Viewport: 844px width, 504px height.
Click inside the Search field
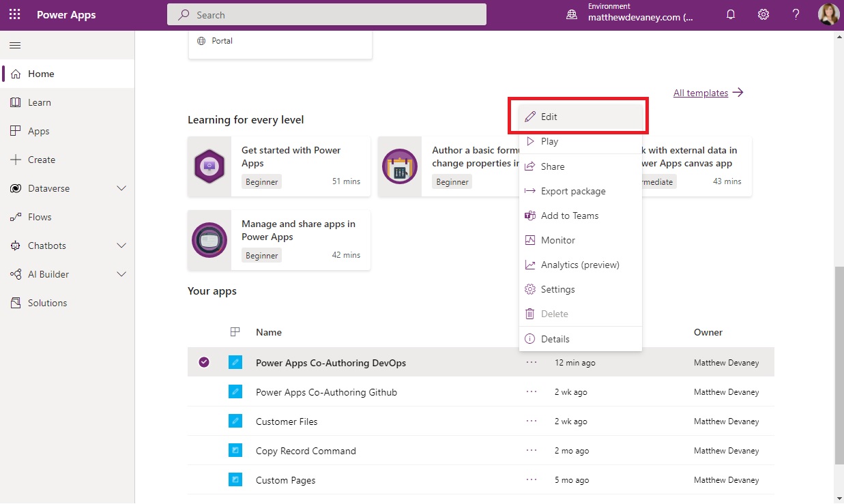(x=326, y=14)
